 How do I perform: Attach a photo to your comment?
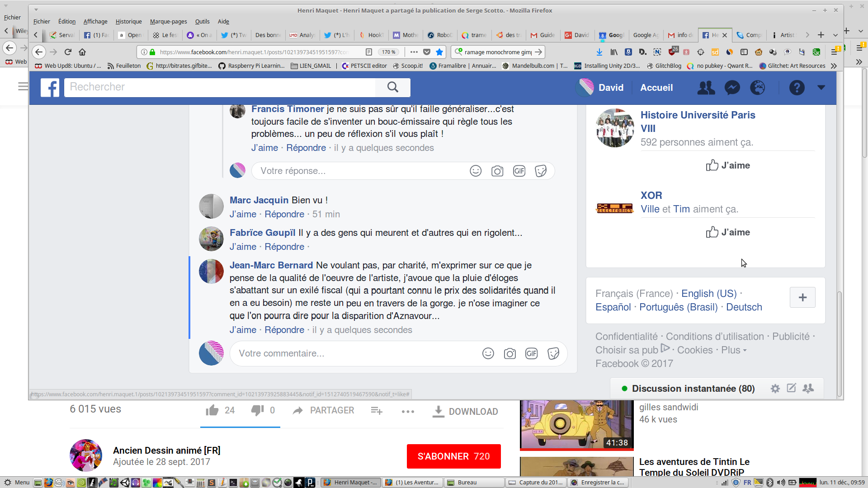[x=509, y=353]
